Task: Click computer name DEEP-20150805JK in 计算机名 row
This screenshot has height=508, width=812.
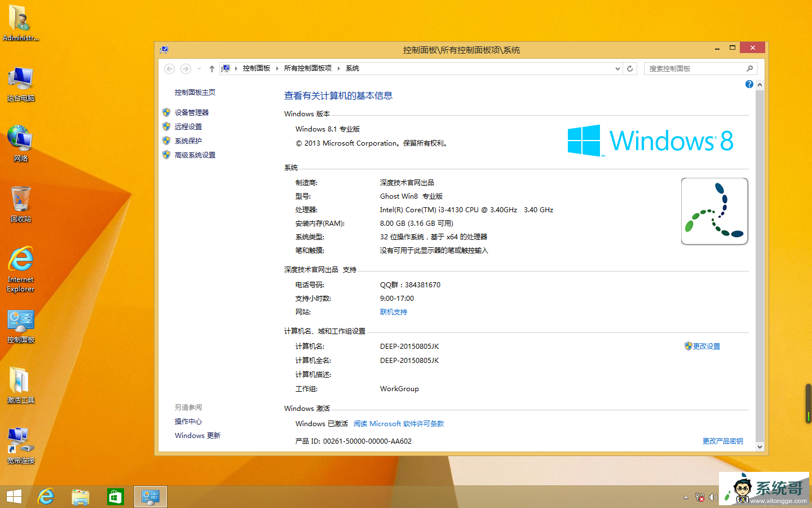Action: [409, 347]
